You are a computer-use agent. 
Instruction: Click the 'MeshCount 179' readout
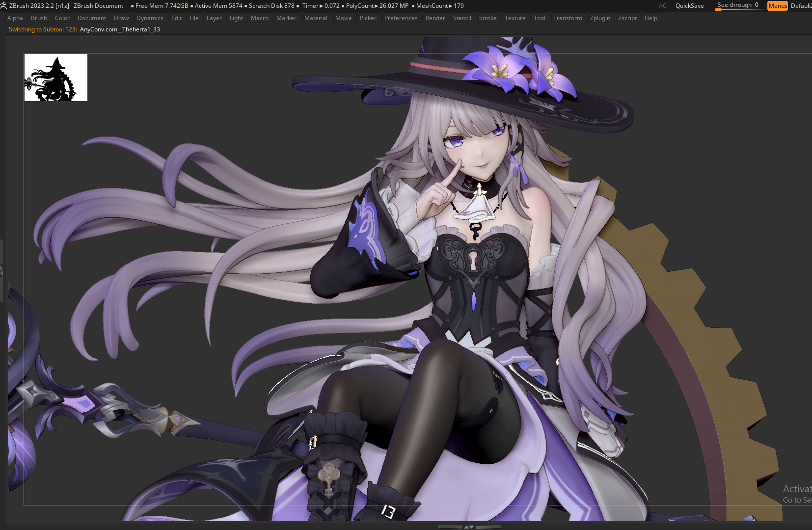coord(440,6)
